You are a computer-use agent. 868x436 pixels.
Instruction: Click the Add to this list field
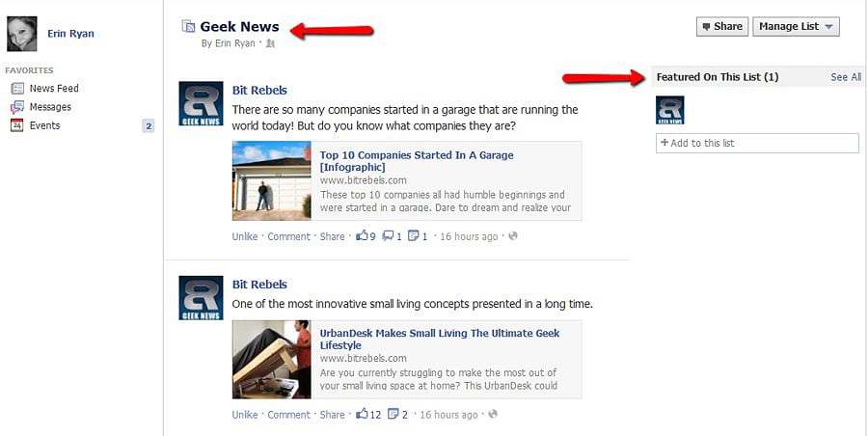(757, 143)
